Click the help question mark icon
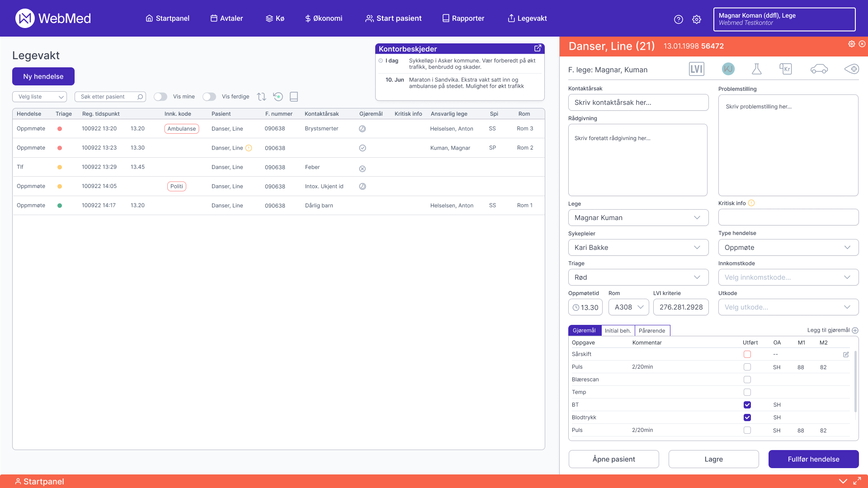 point(678,19)
